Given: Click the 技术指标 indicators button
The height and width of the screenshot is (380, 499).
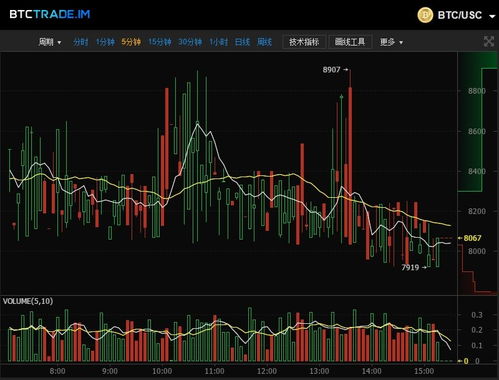Looking at the screenshot, I should coord(304,42).
